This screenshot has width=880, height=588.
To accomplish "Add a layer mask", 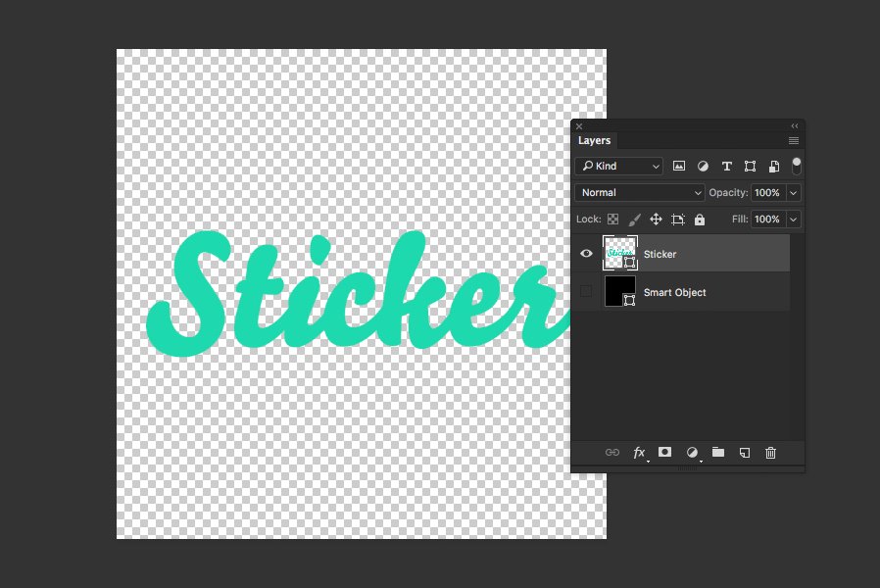I will (665, 452).
